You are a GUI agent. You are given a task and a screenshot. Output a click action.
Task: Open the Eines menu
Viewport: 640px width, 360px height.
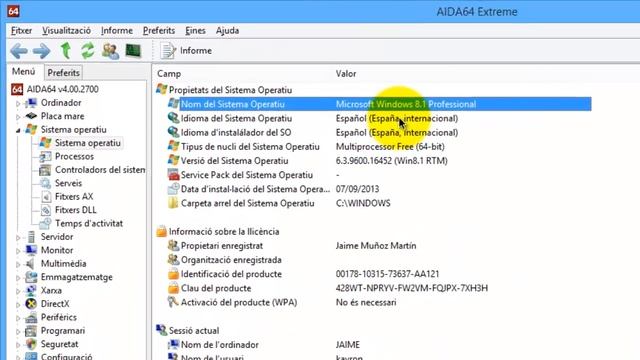[x=195, y=31]
